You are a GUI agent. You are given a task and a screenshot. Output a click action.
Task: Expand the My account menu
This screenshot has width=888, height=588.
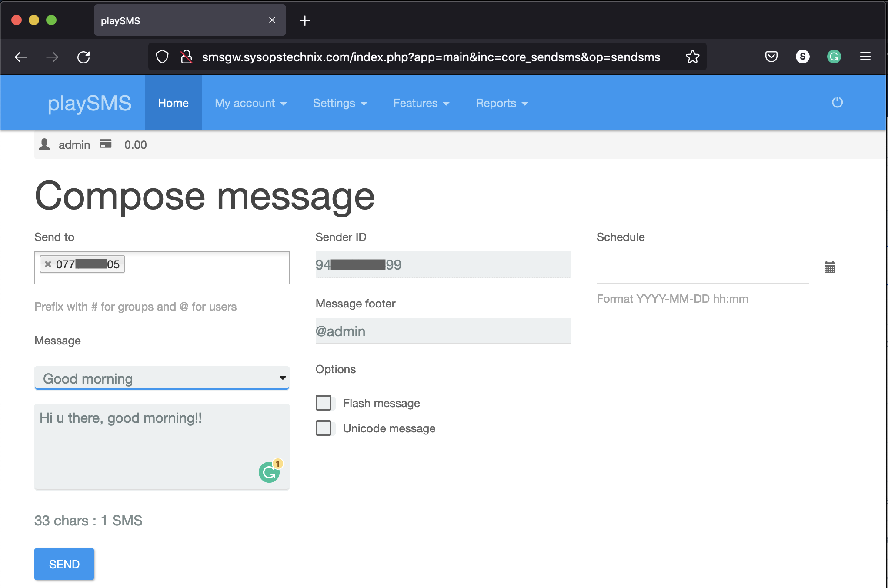click(251, 103)
